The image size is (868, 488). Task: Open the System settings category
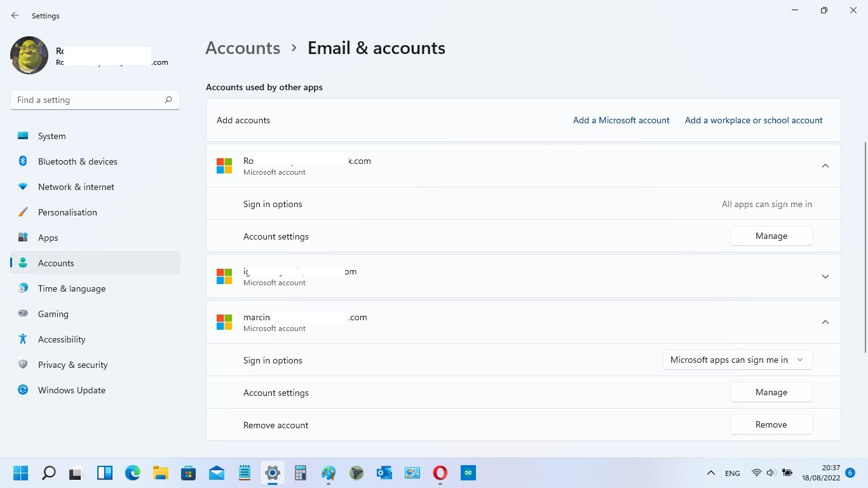click(x=95, y=136)
